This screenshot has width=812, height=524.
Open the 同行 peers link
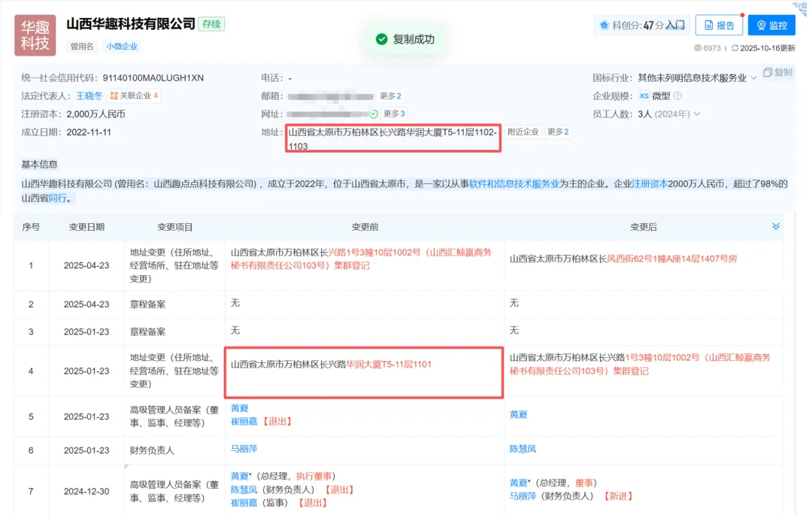click(x=57, y=198)
